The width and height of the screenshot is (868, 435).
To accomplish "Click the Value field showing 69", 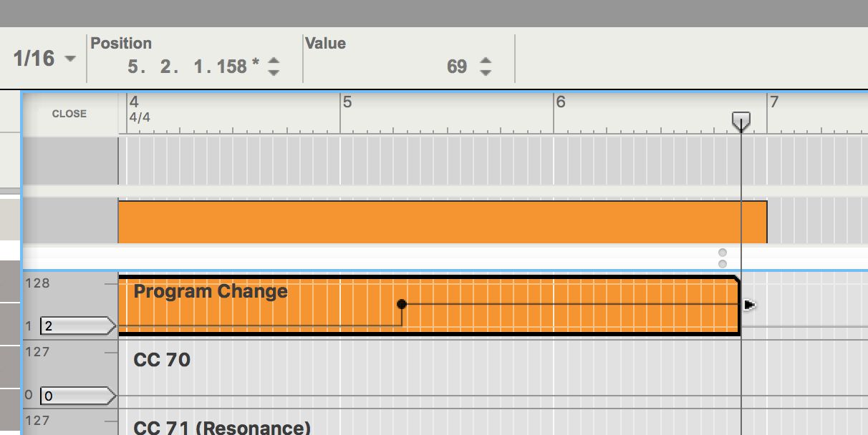I will coord(457,67).
